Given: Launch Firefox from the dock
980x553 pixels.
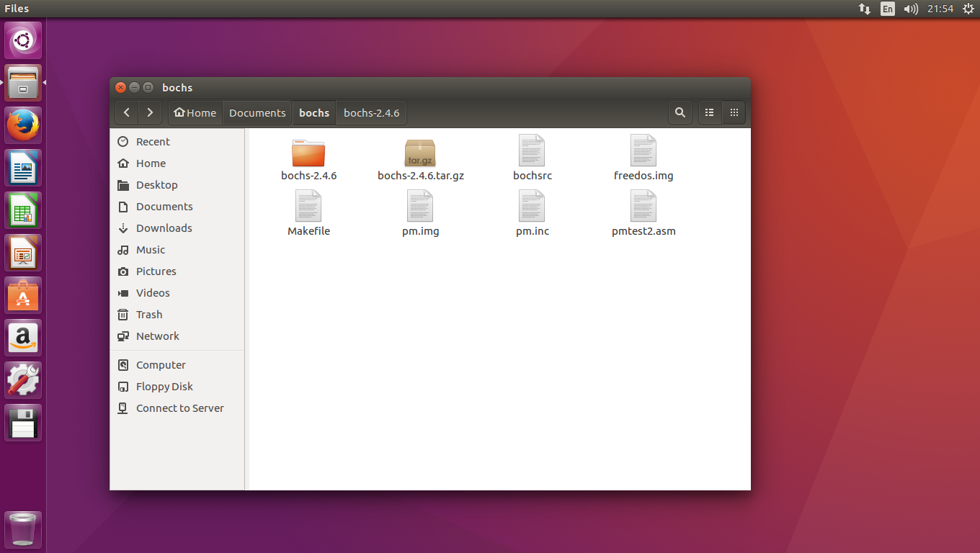Looking at the screenshot, I should tap(23, 125).
